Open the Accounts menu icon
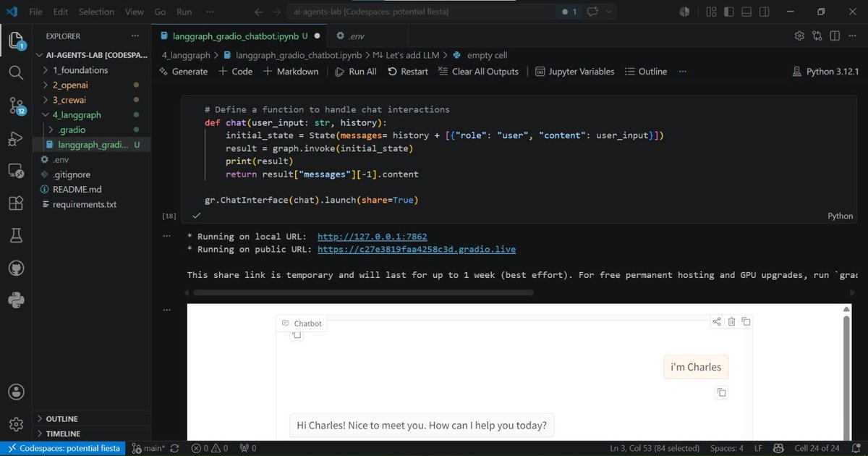 pyautogui.click(x=16, y=392)
